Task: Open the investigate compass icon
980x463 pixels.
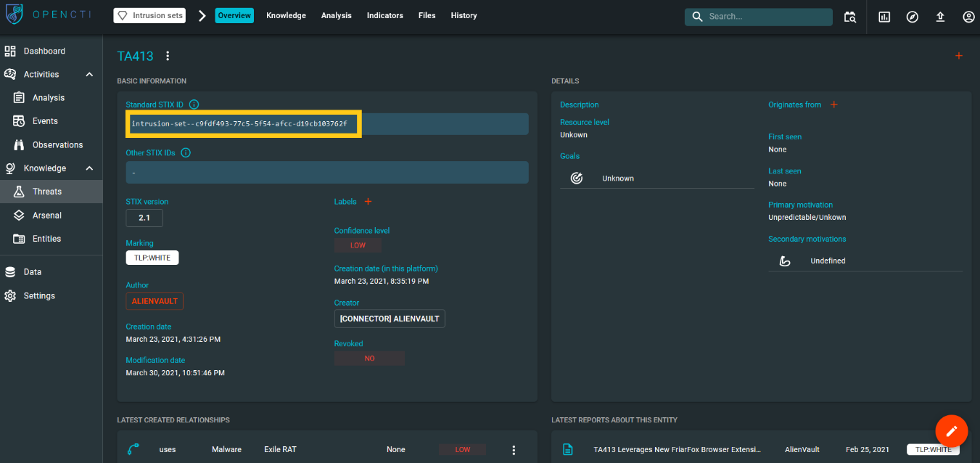Action: (x=913, y=17)
